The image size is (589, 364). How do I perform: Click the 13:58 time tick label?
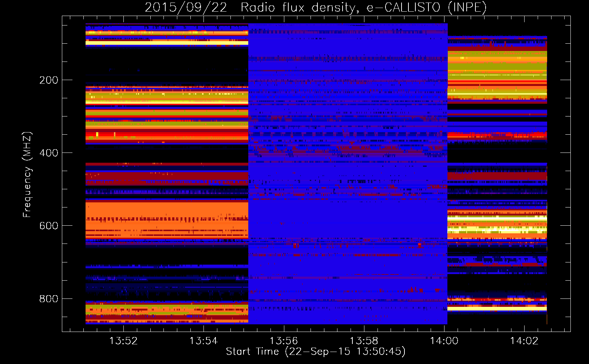coord(364,341)
